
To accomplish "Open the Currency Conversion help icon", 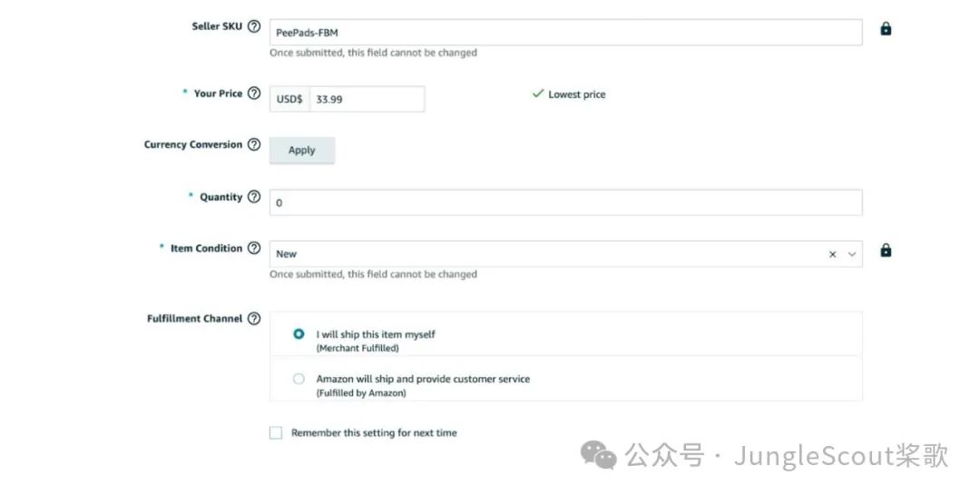I will click(254, 144).
